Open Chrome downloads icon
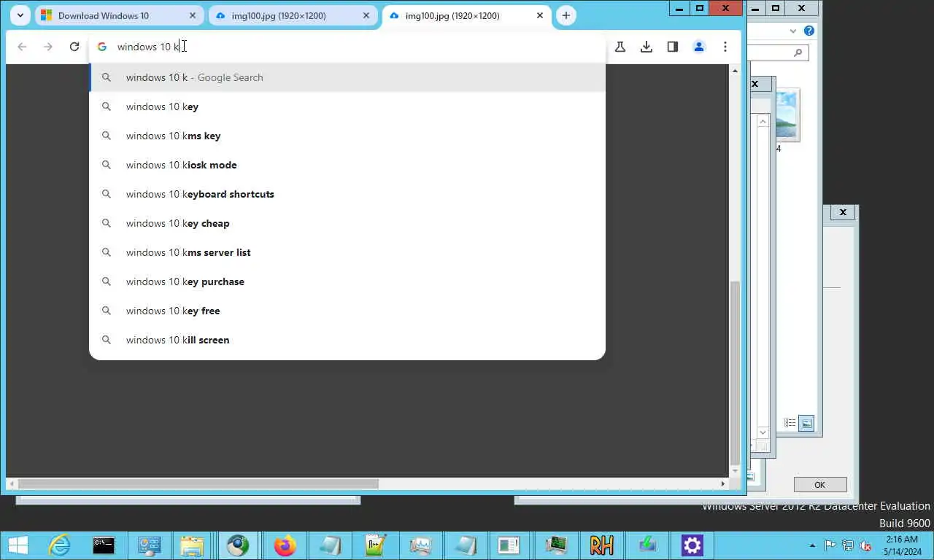 click(x=647, y=47)
